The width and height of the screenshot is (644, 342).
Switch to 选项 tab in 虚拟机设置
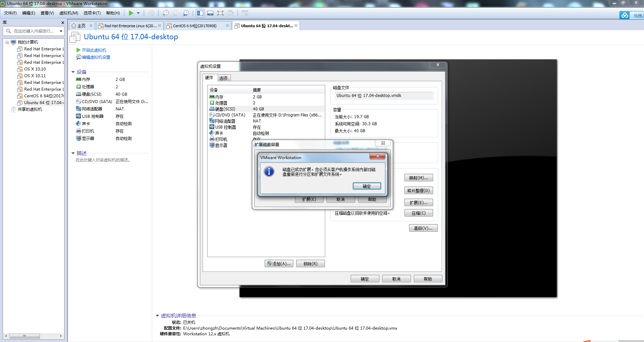tap(223, 78)
